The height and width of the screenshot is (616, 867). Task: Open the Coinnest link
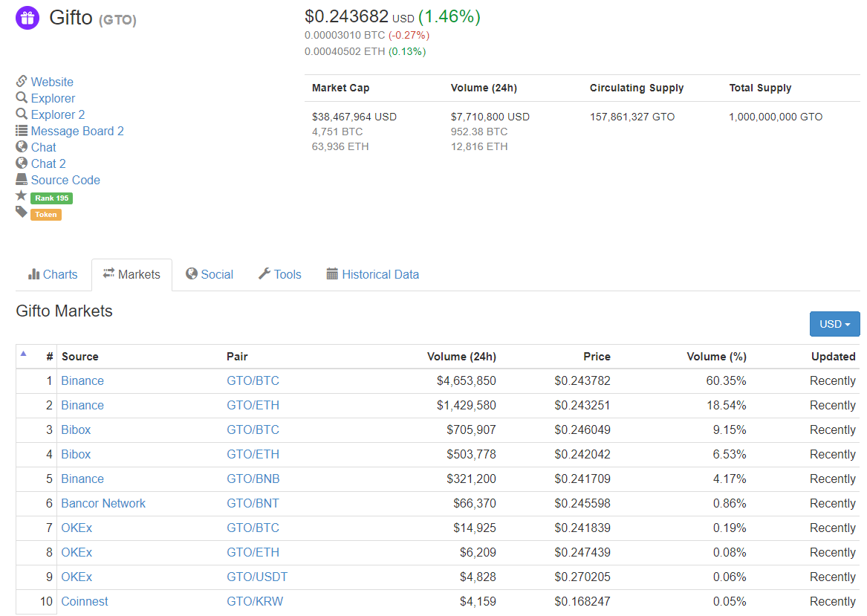tap(85, 602)
